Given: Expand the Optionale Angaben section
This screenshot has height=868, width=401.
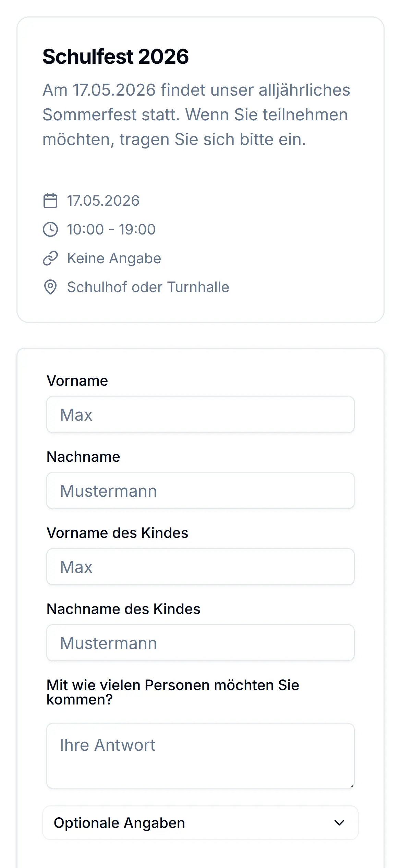Looking at the screenshot, I should [200, 823].
